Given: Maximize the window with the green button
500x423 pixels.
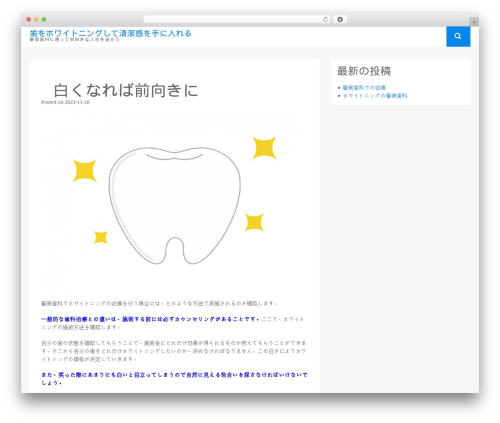Looking at the screenshot, I should [44, 19].
